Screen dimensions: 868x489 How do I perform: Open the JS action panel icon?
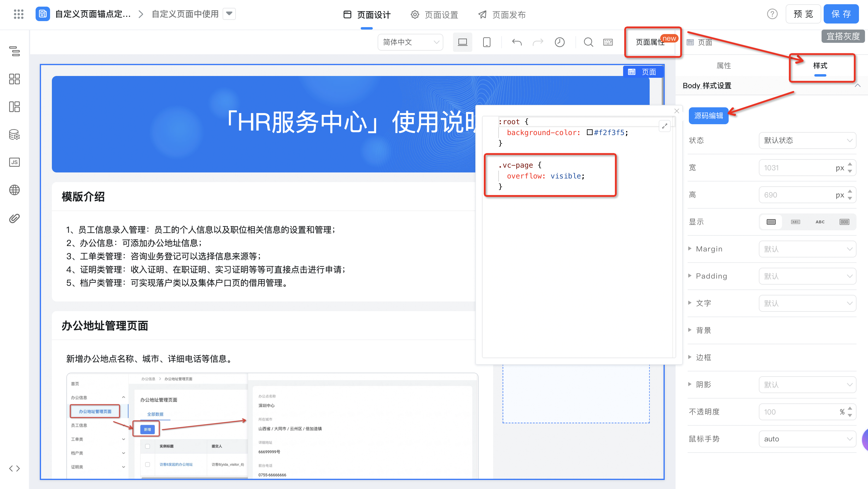[14, 162]
